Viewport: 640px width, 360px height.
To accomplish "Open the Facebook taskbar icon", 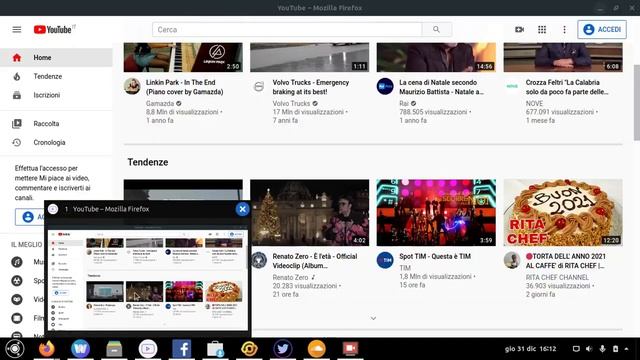I will (x=182, y=349).
